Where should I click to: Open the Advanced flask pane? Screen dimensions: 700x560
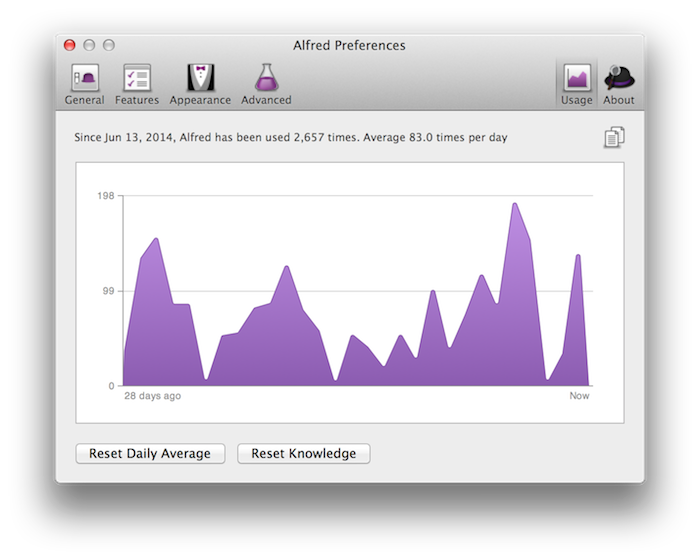[x=266, y=84]
